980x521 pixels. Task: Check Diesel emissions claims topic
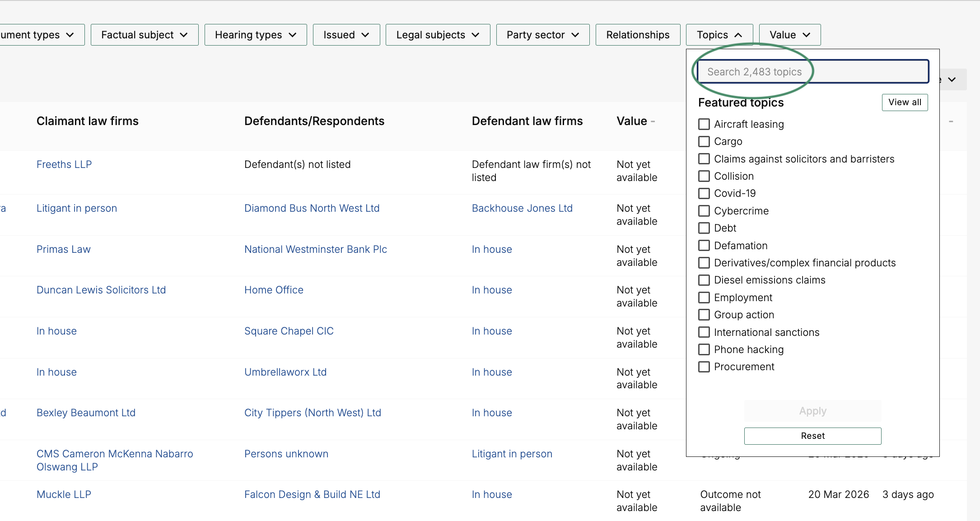[704, 280]
